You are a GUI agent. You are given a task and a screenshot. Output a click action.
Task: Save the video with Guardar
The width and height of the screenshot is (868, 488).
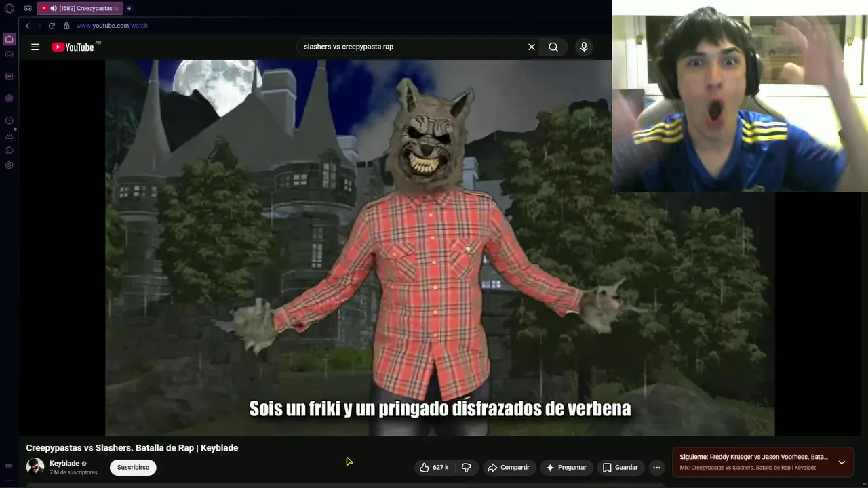[620, 467]
